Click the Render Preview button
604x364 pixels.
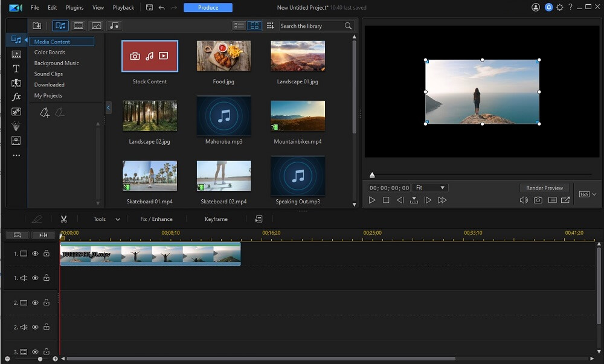545,188
